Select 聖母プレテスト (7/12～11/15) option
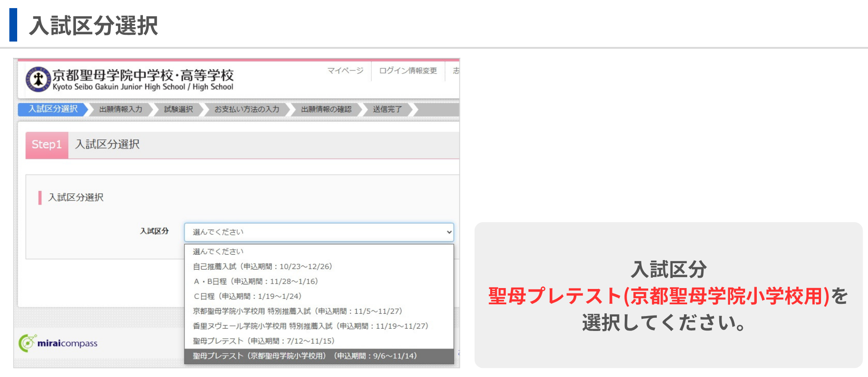Screen dimensions: 868x377 (x=319, y=341)
